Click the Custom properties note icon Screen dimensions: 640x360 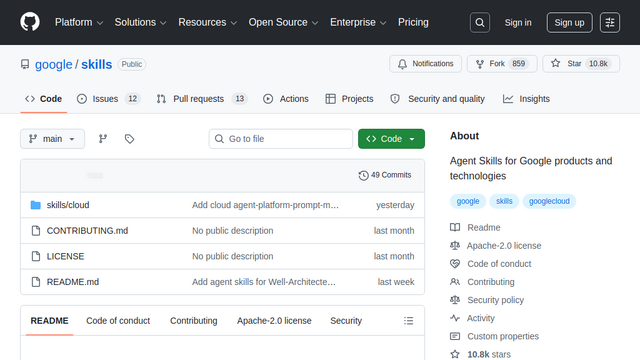[x=455, y=336]
